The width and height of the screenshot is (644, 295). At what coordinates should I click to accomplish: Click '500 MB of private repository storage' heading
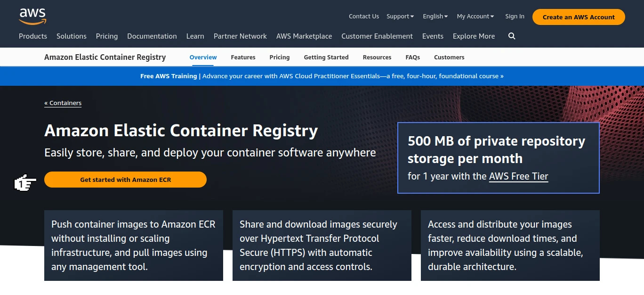tap(496, 149)
